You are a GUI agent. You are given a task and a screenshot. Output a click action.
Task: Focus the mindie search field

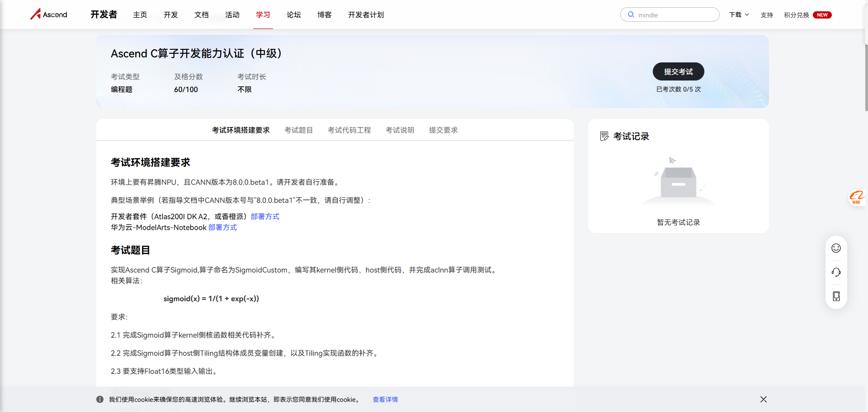[x=670, y=14]
